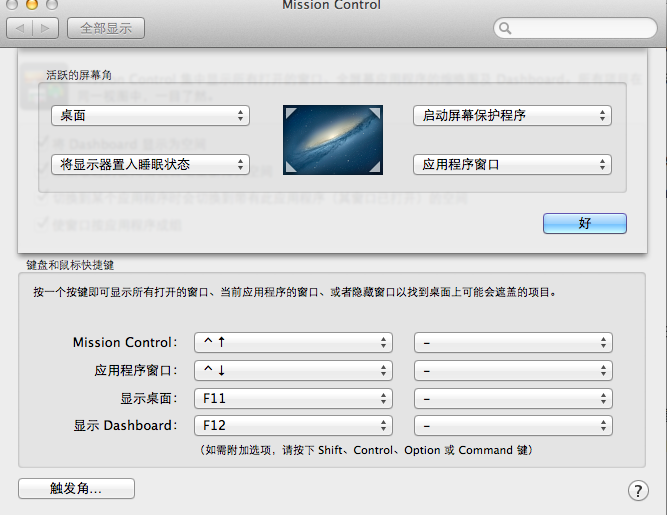Click the galaxy desktop preview thumbnail

click(x=331, y=140)
